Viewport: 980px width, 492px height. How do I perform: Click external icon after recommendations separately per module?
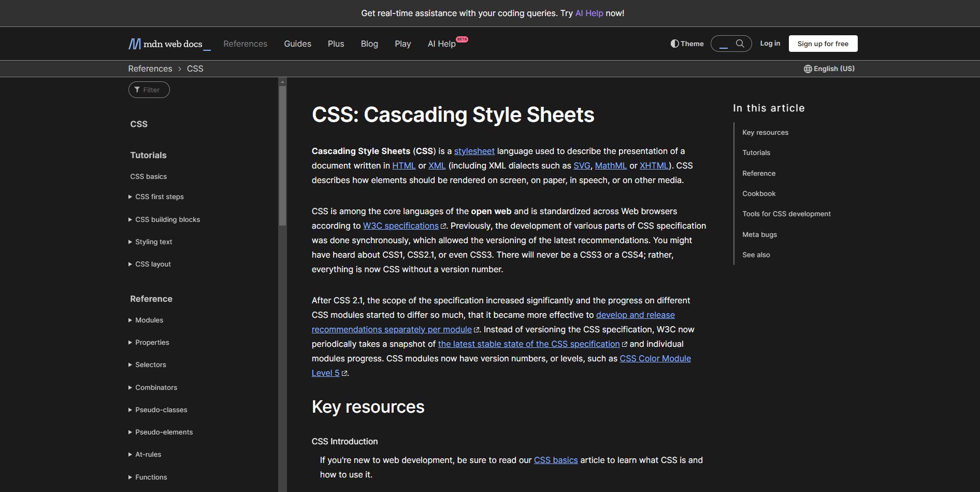pos(477,330)
